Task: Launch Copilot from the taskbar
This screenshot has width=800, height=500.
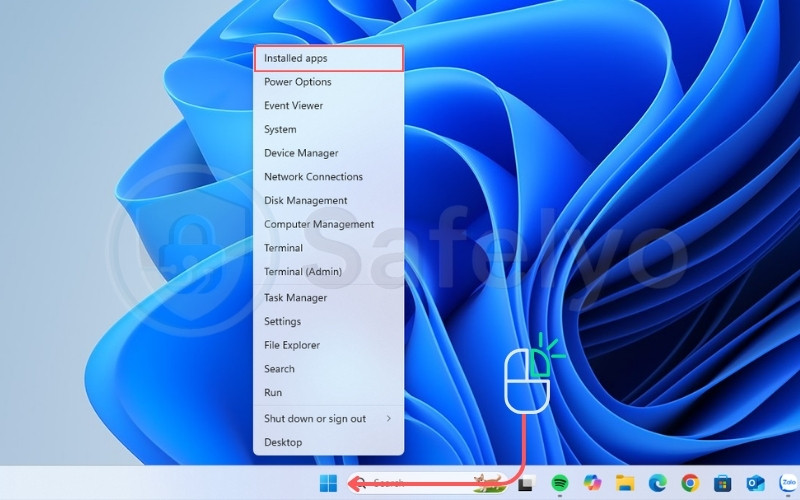Action: click(x=592, y=482)
